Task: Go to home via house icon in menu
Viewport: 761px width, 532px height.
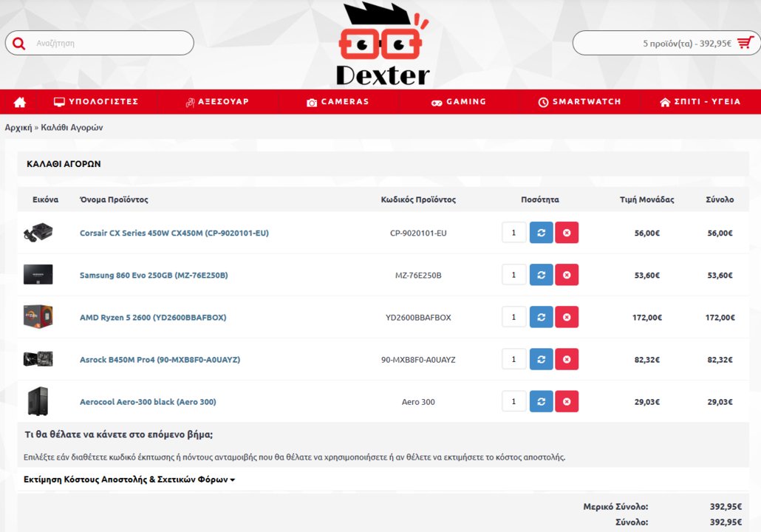Action: (20, 102)
